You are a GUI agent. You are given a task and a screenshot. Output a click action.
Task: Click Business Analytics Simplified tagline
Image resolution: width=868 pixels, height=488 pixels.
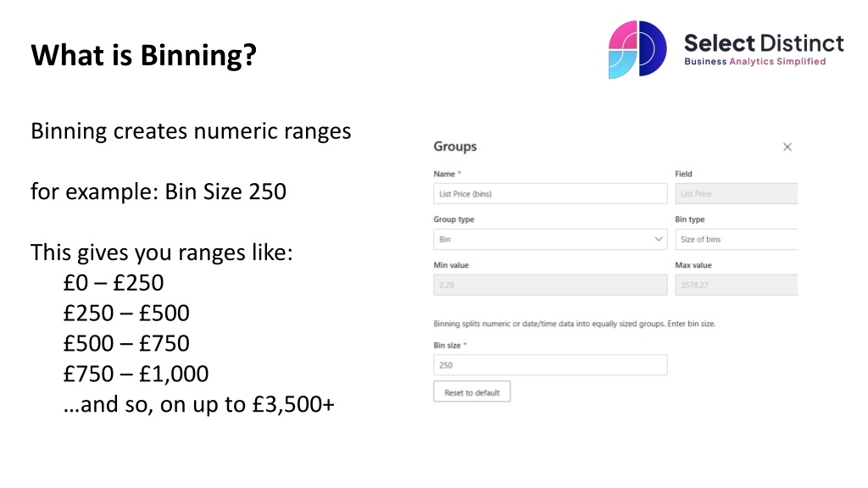click(x=755, y=61)
